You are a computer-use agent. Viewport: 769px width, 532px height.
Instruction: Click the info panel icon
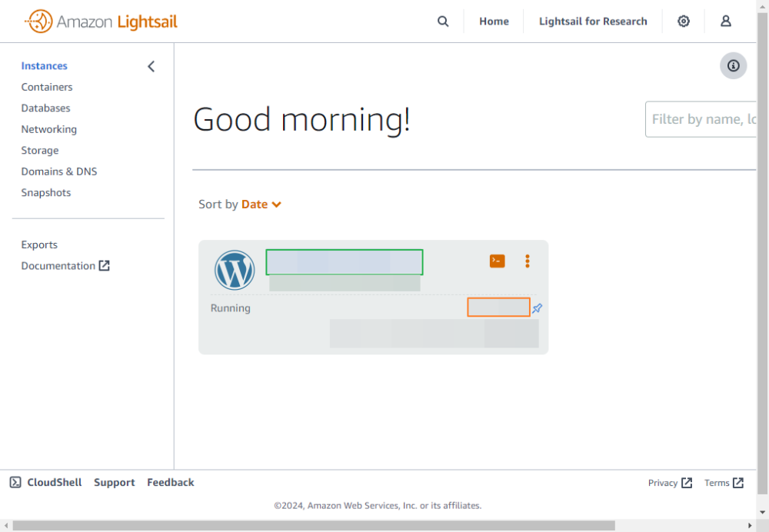coord(733,65)
